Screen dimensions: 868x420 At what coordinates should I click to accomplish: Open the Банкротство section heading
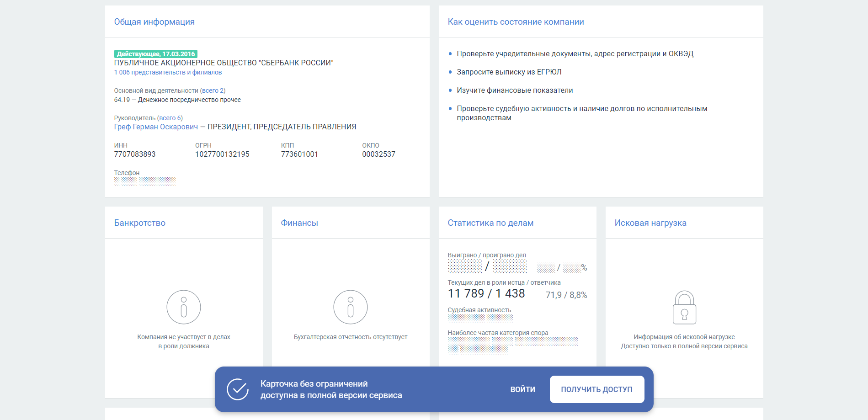(140, 223)
